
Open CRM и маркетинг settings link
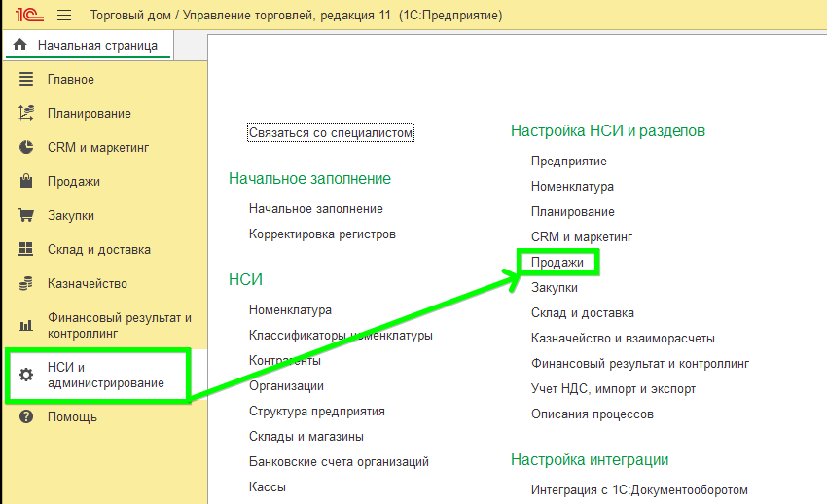[x=582, y=236]
